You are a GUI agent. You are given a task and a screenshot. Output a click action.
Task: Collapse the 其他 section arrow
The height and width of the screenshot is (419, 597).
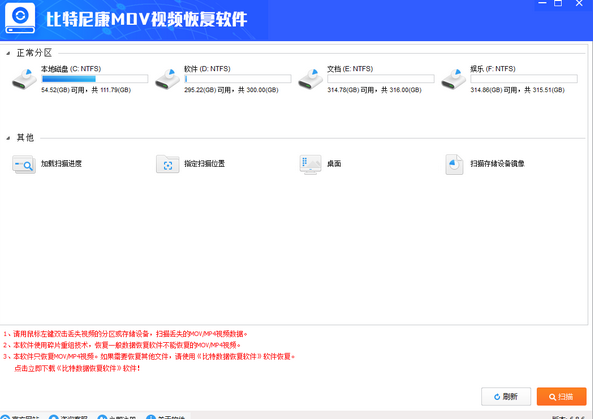(8, 138)
